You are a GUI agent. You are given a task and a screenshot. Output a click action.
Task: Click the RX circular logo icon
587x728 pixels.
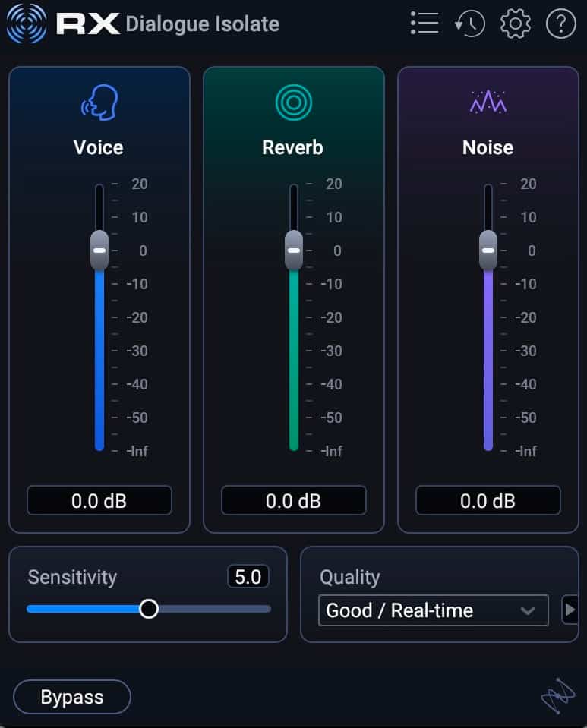pos(27,24)
